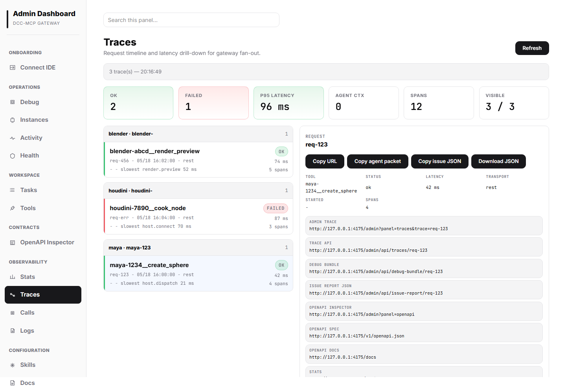Open the Health panel
Screen dimensions: 566x392
click(43, 156)
